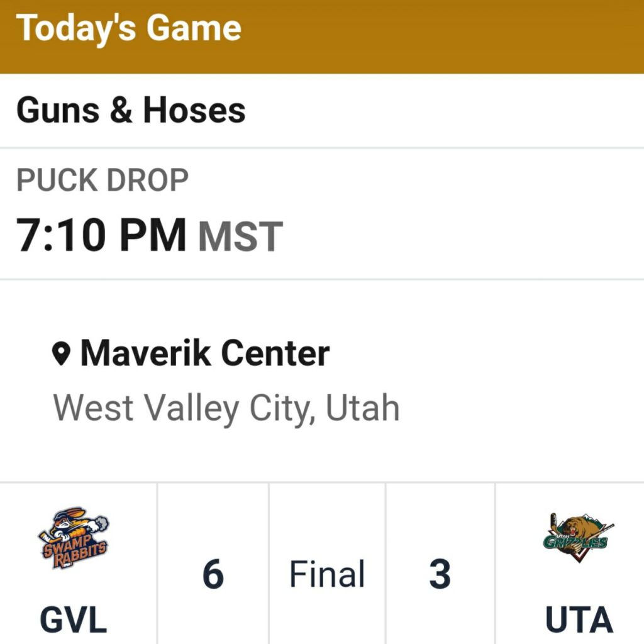Select the GVL team abbreviation
Screen dimensions: 644x644
point(73,621)
